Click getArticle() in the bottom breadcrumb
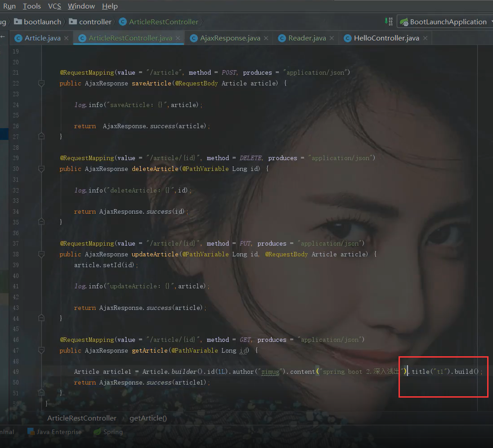 [148, 418]
